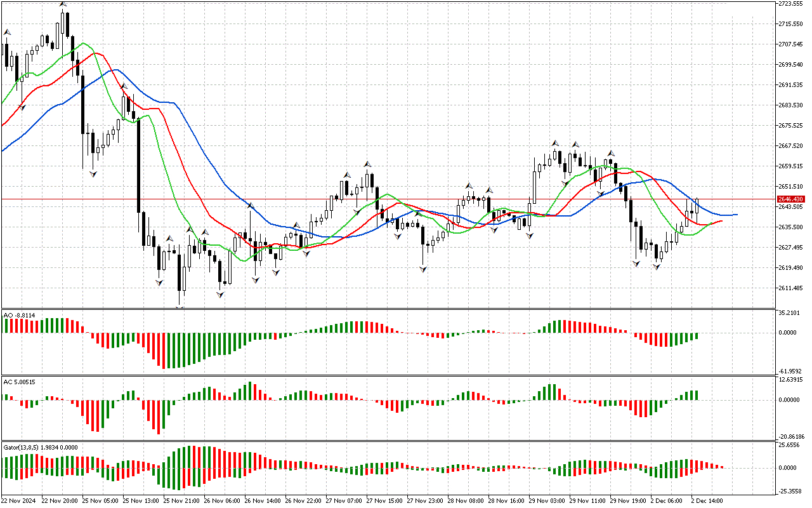Click the 2 Dec 06:00 time label
812x508 pixels.
pos(667,501)
